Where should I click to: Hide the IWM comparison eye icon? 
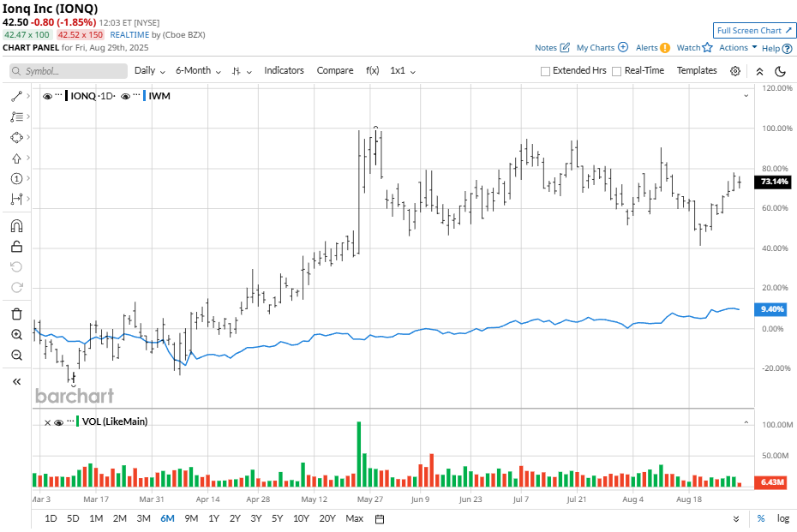[x=125, y=96]
